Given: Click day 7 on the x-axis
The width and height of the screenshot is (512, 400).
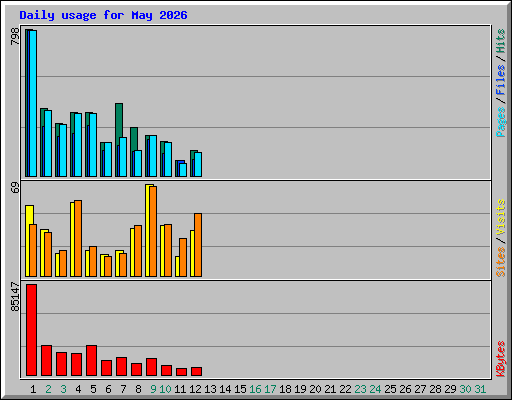Looking at the screenshot, I should (x=123, y=389).
